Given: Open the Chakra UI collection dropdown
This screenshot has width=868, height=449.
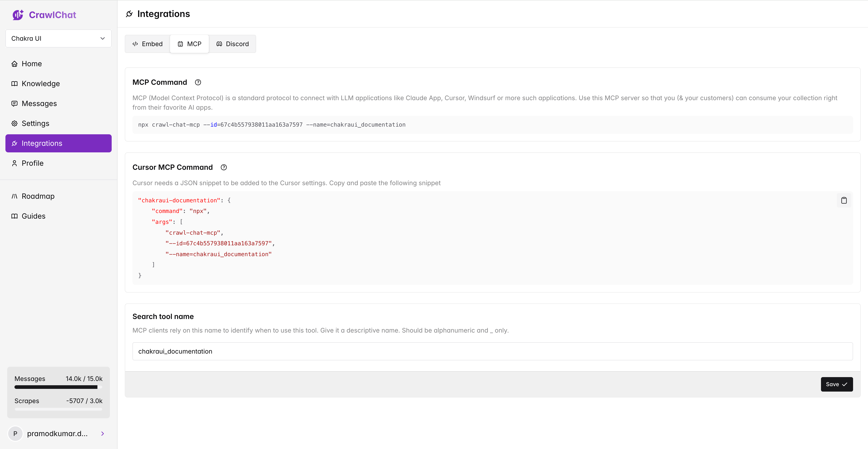Looking at the screenshot, I should (x=58, y=38).
